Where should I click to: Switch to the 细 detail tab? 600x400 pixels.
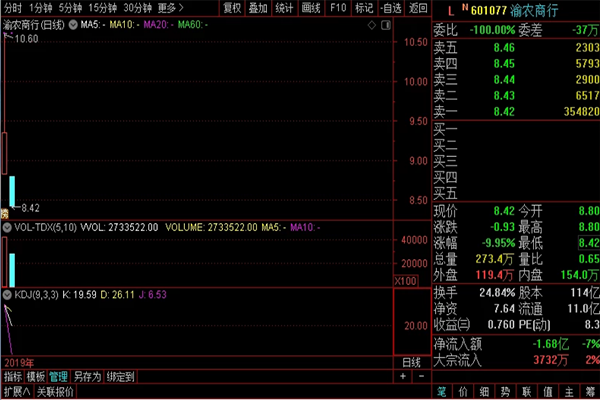484,392
